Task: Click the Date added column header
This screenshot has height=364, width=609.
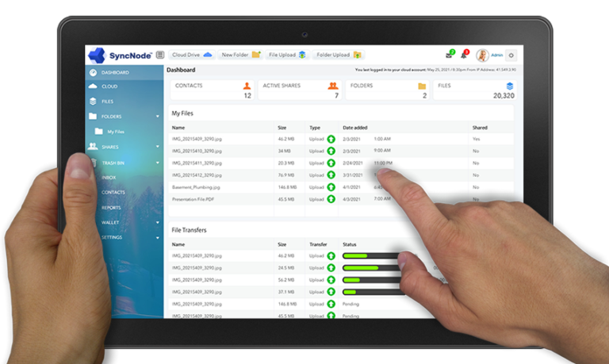Action: point(355,128)
